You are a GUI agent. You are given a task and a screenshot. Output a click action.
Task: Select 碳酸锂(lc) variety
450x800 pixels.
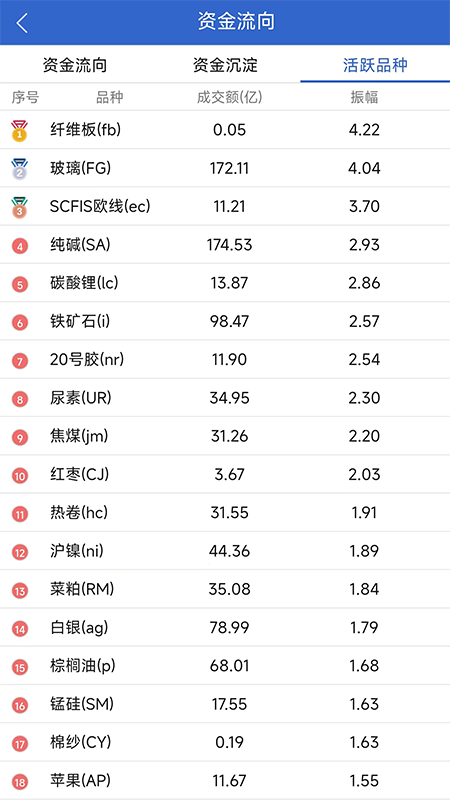click(225, 283)
